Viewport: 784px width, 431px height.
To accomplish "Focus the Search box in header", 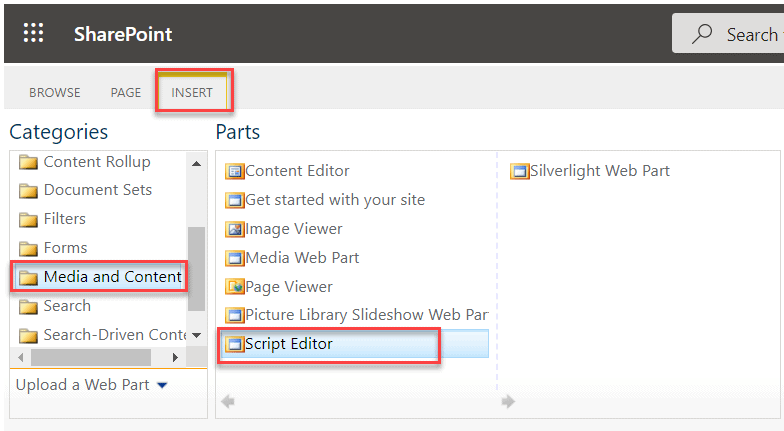I will point(728,34).
